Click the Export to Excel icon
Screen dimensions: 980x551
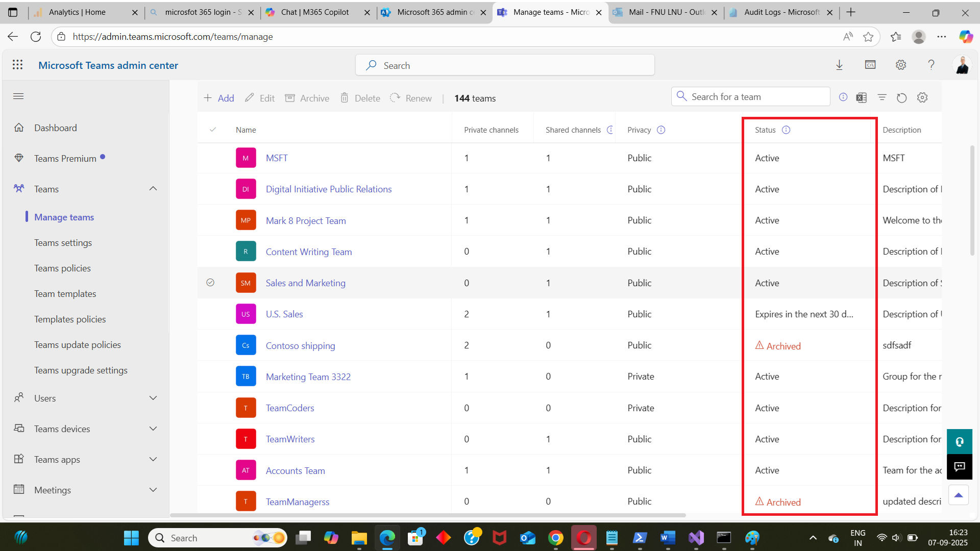pos(862,98)
